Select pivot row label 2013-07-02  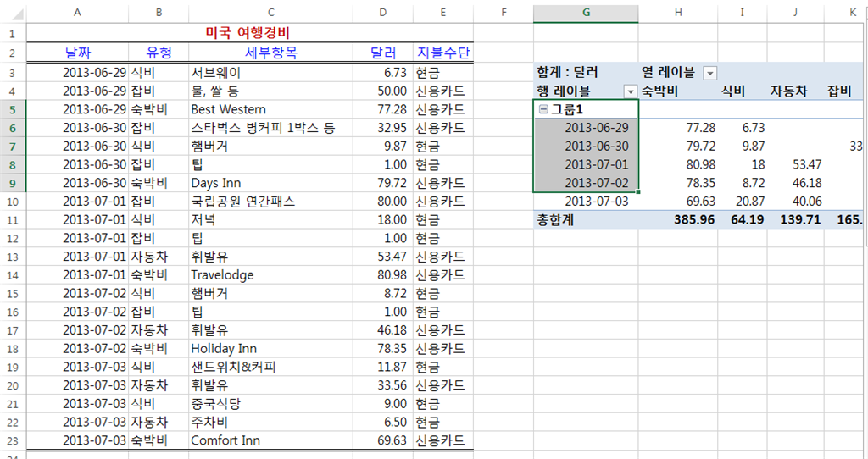586,183
